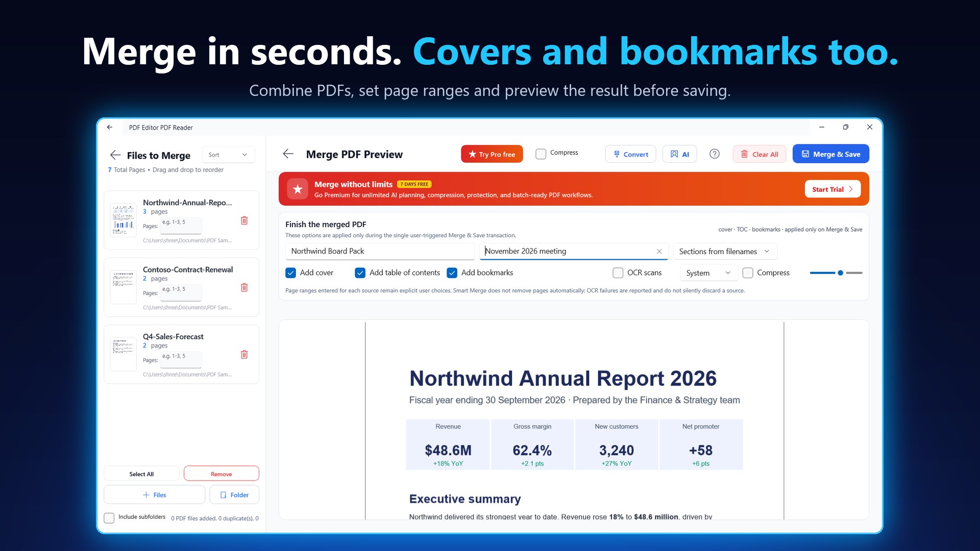Enable OCR scans checkbox
Viewport: 980px width, 551px height.
pyautogui.click(x=618, y=273)
